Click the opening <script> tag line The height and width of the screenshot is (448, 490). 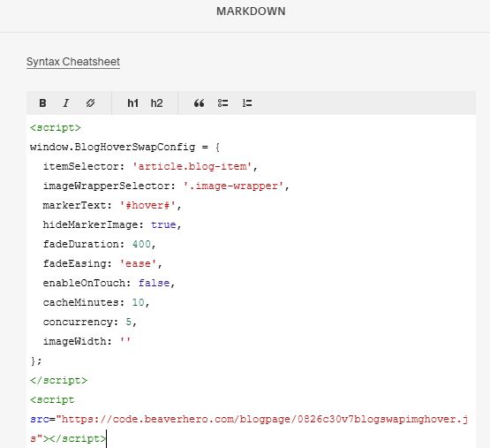[56, 127]
